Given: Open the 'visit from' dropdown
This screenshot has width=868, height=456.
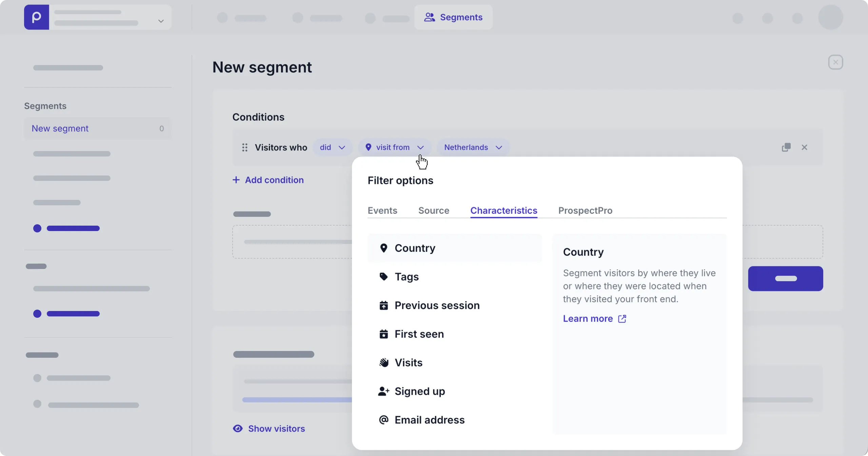Looking at the screenshot, I should pyautogui.click(x=395, y=147).
